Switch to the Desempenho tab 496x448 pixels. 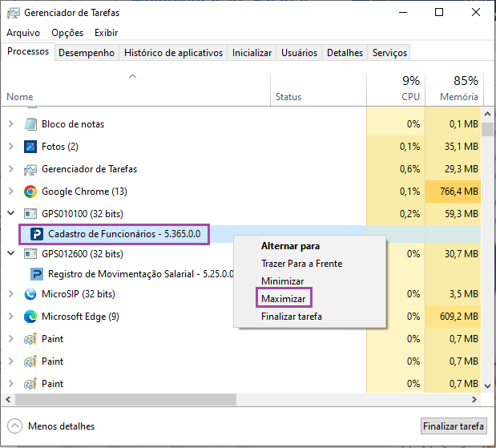(87, 53)
